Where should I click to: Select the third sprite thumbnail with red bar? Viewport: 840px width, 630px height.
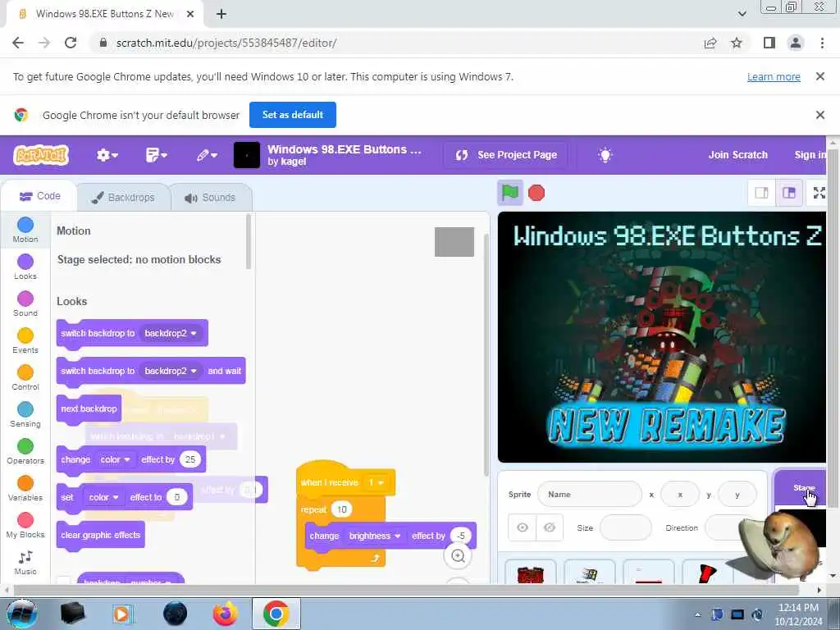pos(648,573)
